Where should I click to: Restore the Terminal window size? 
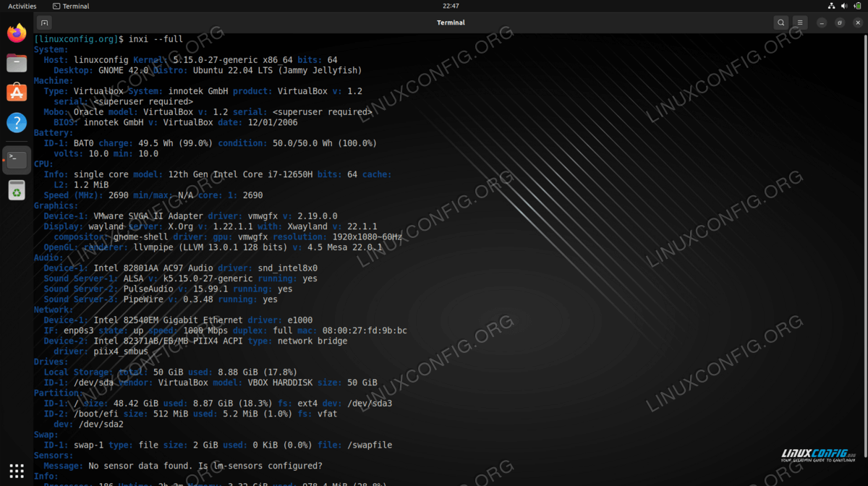click(839, 22)
